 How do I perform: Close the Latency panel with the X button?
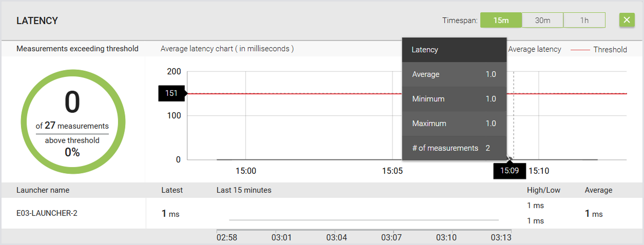point(627,20)
